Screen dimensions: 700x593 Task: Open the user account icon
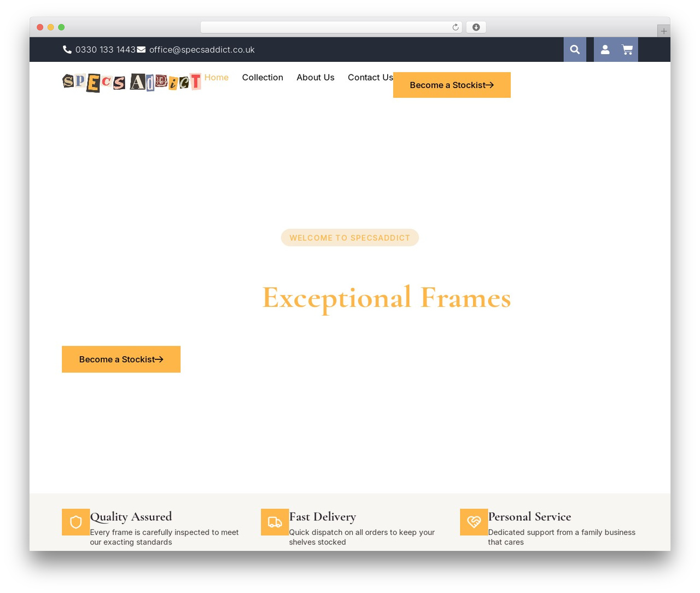(605, 50)
